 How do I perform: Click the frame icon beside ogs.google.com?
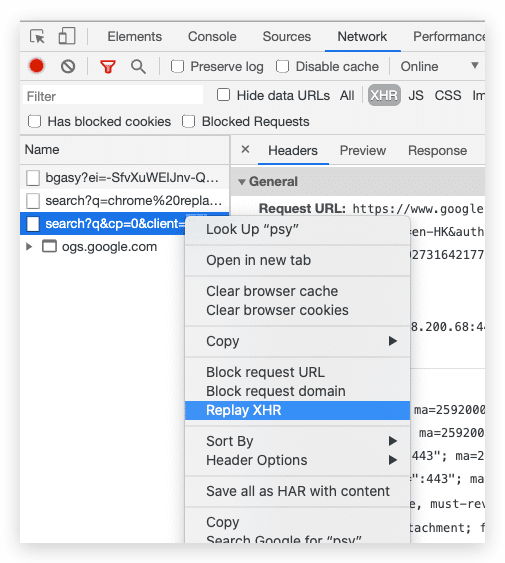coord(50,246)
